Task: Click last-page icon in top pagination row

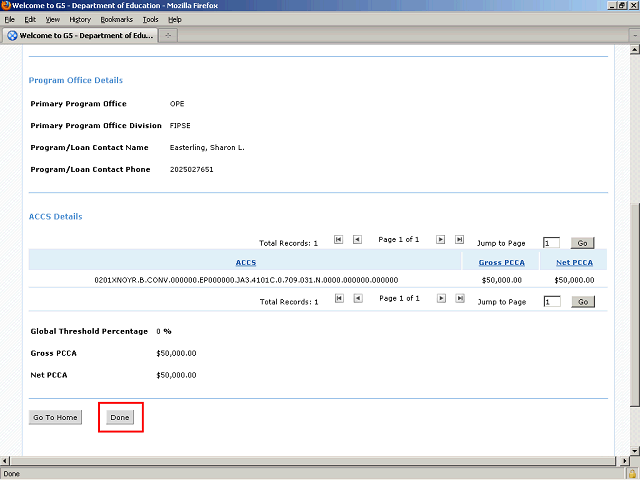Action: [x=459, y=240]
